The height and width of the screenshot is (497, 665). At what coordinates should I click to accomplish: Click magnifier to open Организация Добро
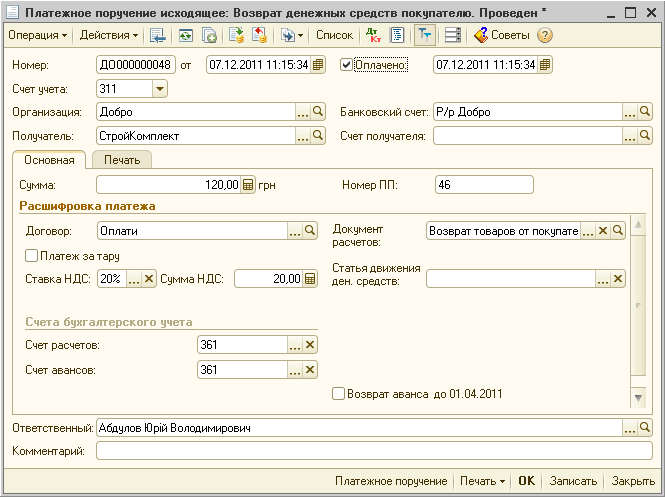click(x=318, y=112)
